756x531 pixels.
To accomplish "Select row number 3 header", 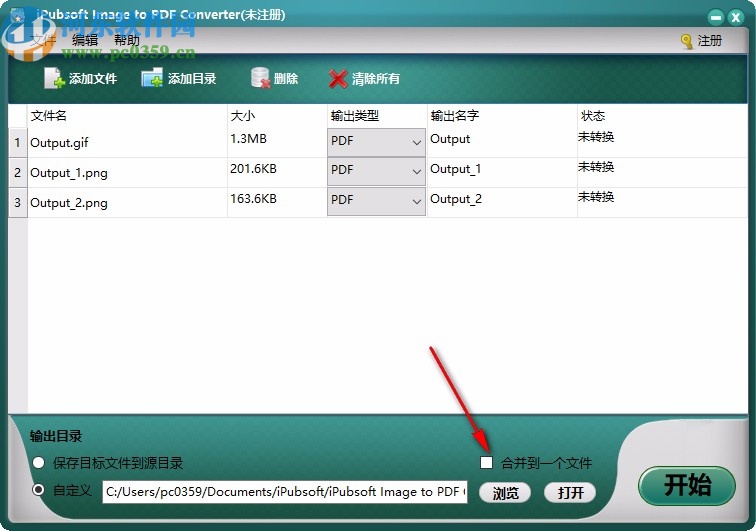I will click(18, 202).
